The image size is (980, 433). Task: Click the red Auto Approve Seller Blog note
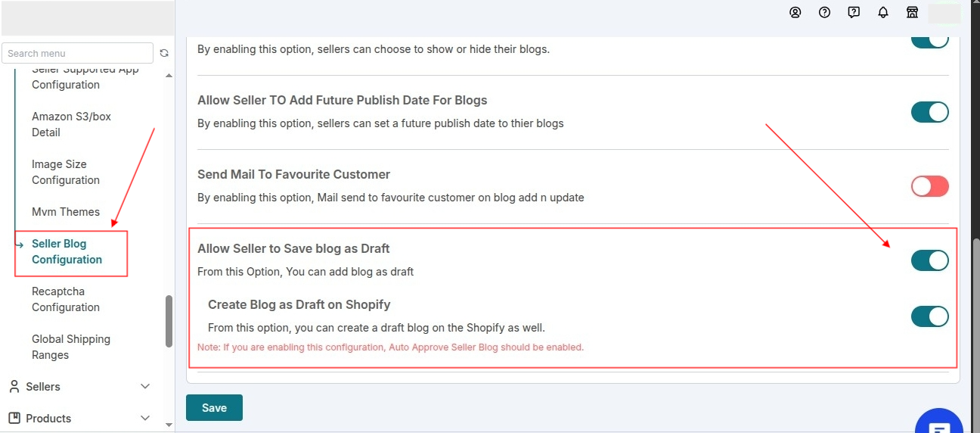(390, 347)
